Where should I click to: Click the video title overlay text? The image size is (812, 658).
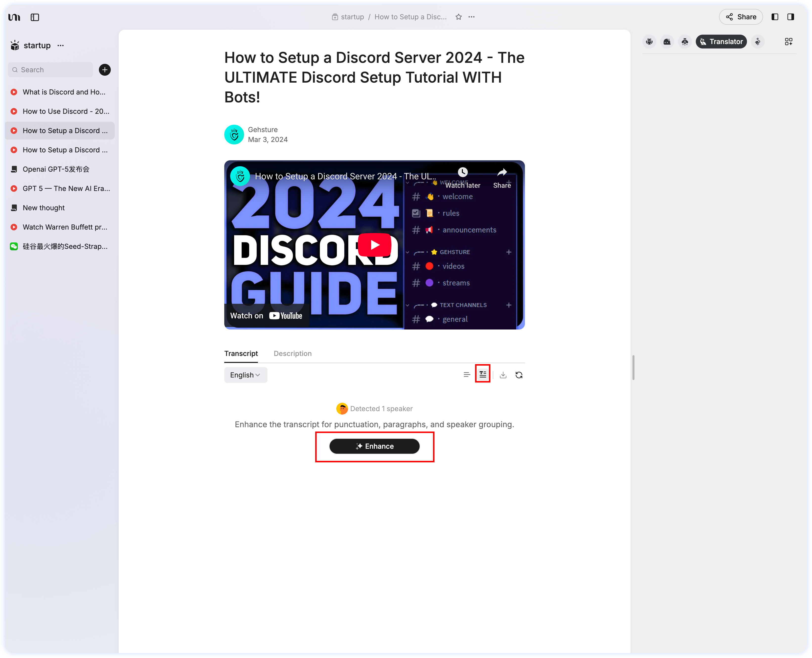pyautogui.click(x=345, y=176)
